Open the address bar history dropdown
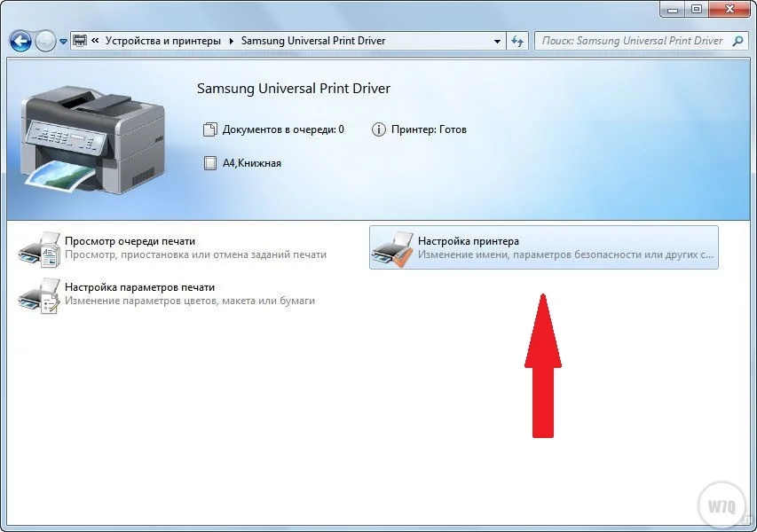 [x=497, y=42]
